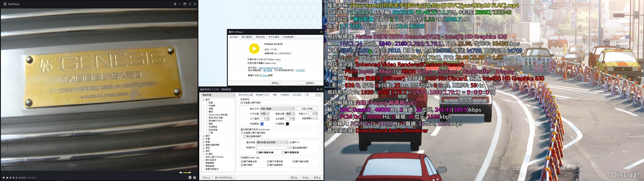Viewport: 644px width, 181px height.
Task: Toggle 顯示 % checkbox
Action: click(x=291, y=142)
